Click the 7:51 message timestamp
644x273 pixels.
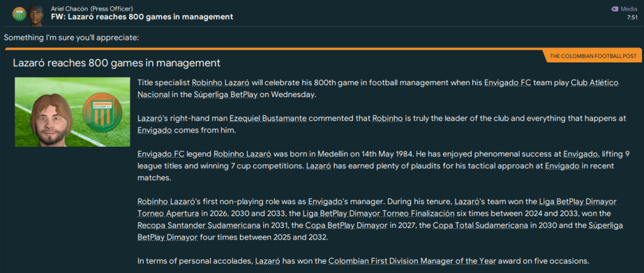632,18
